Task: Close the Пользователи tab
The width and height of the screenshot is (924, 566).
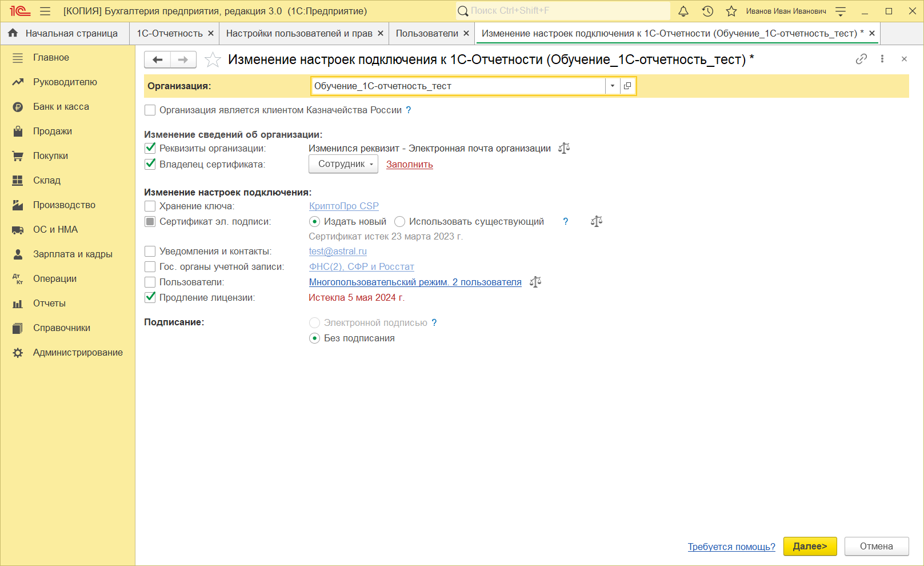Action: (466, 33)
